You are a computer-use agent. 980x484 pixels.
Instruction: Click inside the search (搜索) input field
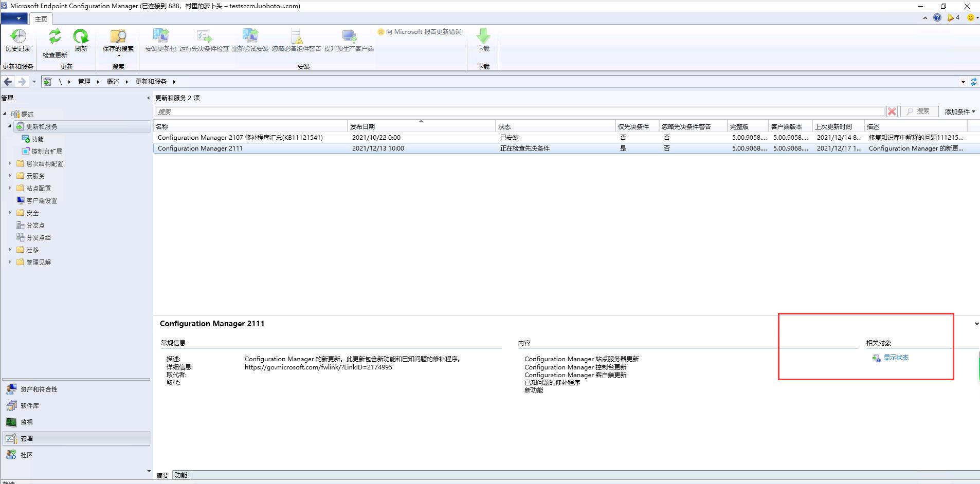[x=519, y=111]
